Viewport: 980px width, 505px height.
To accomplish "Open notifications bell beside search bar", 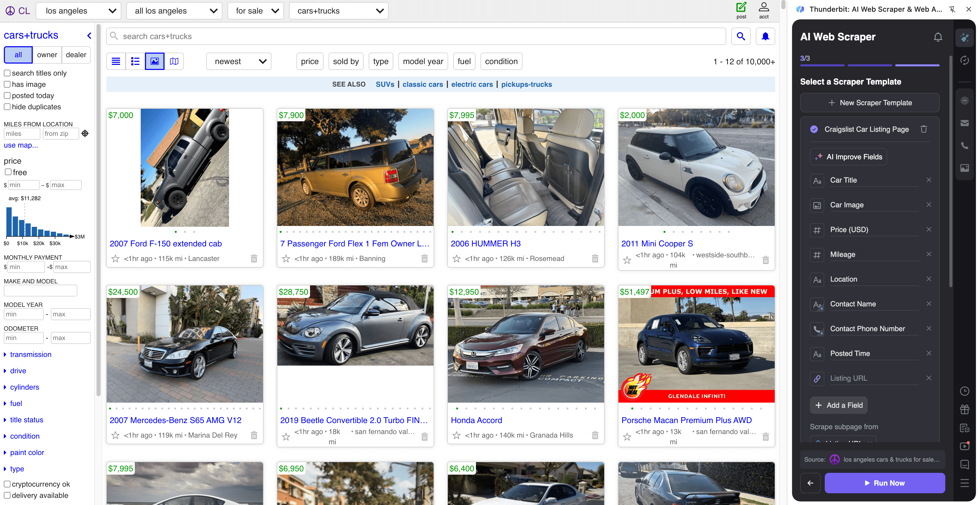I will point(765,36).
